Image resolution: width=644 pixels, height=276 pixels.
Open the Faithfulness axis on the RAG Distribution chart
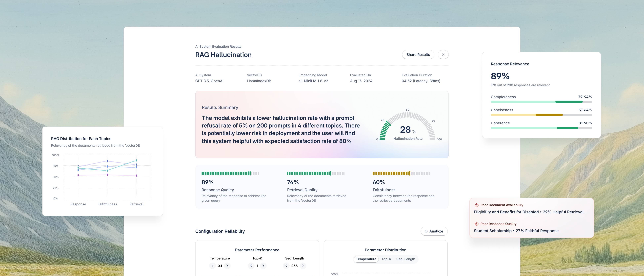pos(107,204)
